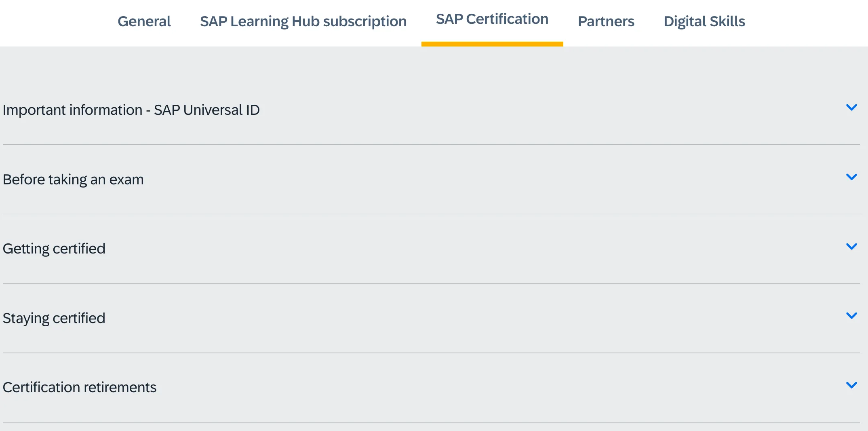Click the down arrow for Getting certified
The height and width of the screenshot is (431, 868).
[x=851, y=247]
